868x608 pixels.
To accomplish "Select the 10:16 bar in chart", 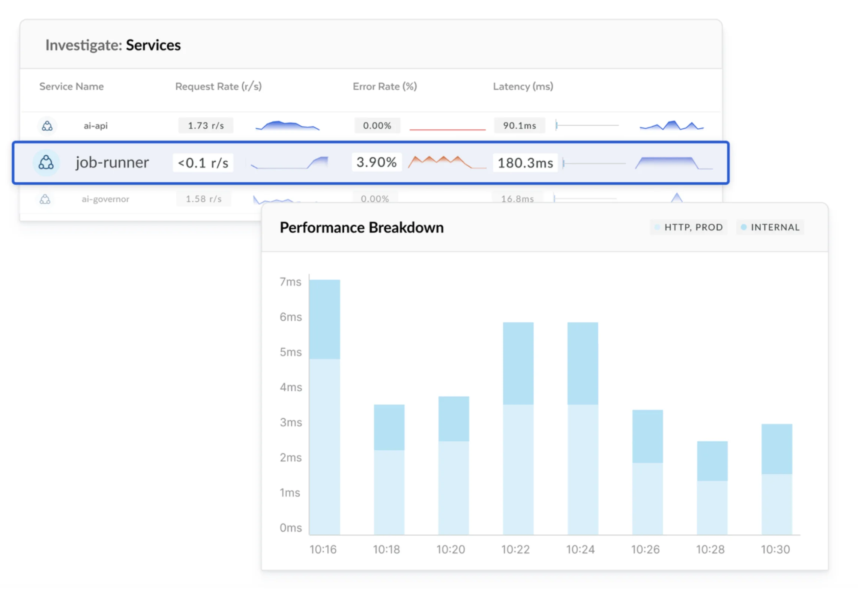I will (325, 407).
